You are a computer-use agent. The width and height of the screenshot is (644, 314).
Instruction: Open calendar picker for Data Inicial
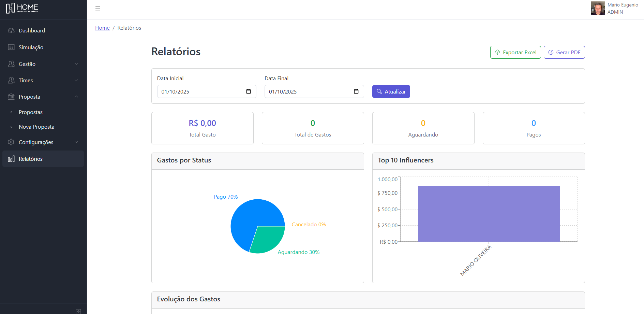click(249, 91)
